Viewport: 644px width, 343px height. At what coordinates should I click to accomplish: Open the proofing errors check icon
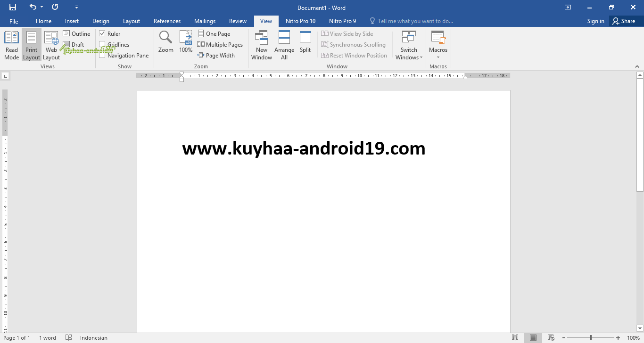point(69,338)
